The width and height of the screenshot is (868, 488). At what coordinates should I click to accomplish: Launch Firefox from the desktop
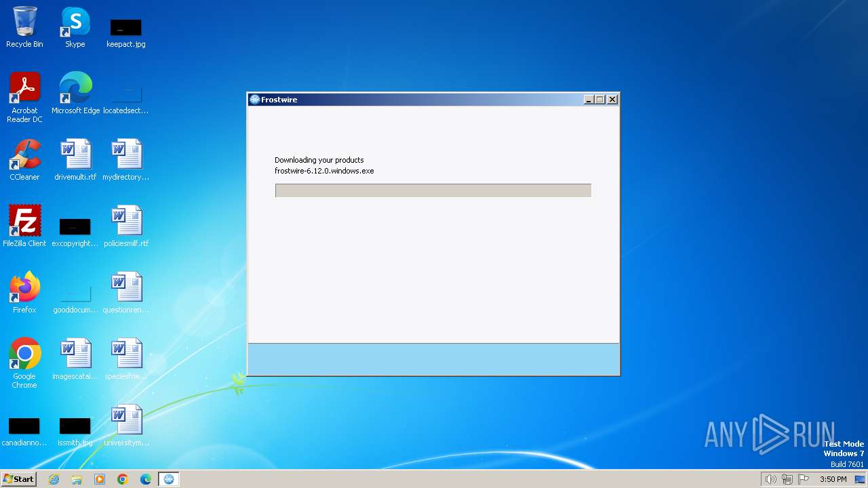(x=24, y=292)
